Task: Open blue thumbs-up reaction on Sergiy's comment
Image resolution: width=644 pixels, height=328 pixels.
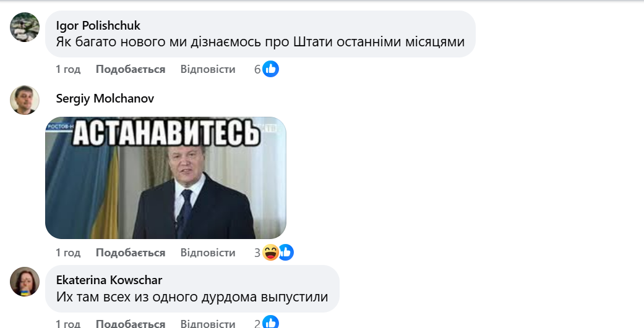Action: [x=286, y=252]
